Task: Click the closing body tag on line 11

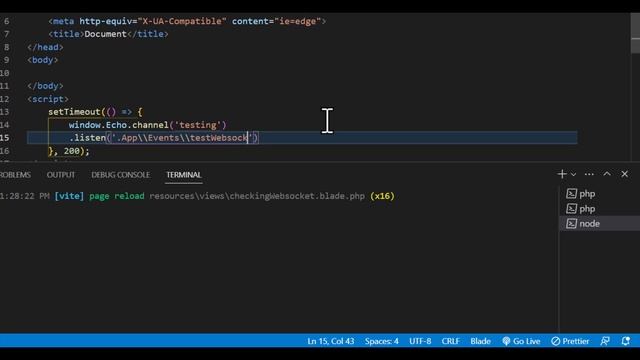Action: 45,86
